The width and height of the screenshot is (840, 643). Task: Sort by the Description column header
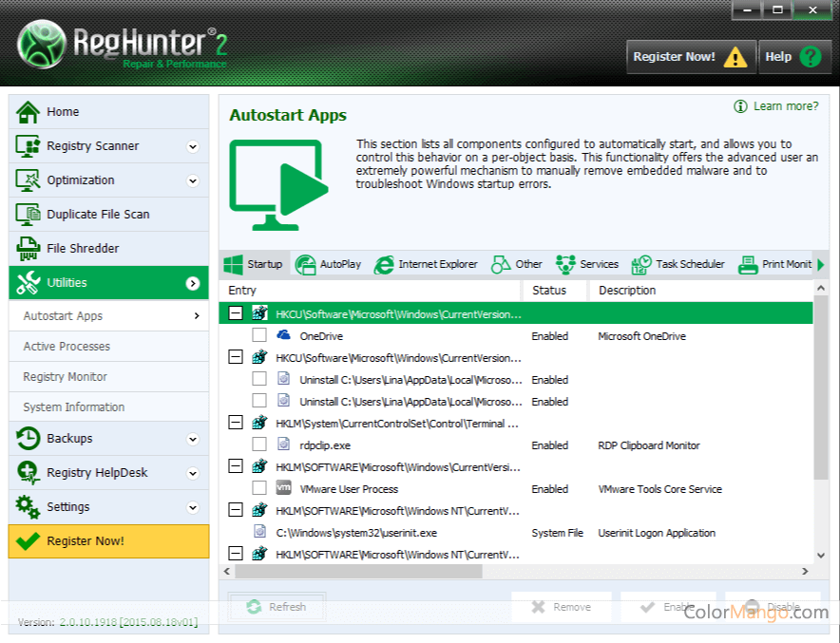(700, 291)
